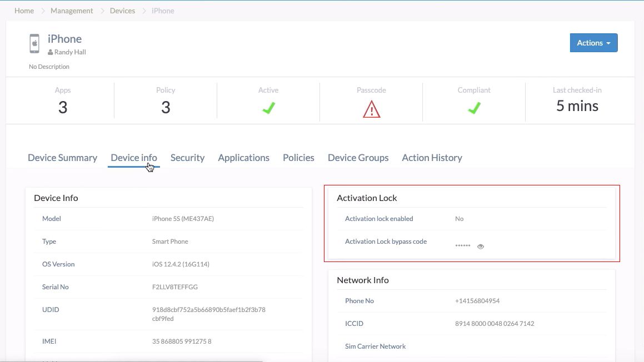Click the owner name Randy Hall
Viewport: 644px width, 362px height.
click(x=70, y=52)
